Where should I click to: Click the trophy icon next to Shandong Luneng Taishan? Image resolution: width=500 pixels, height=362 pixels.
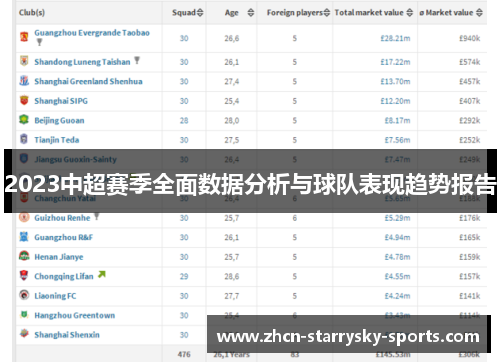point(137,60)
